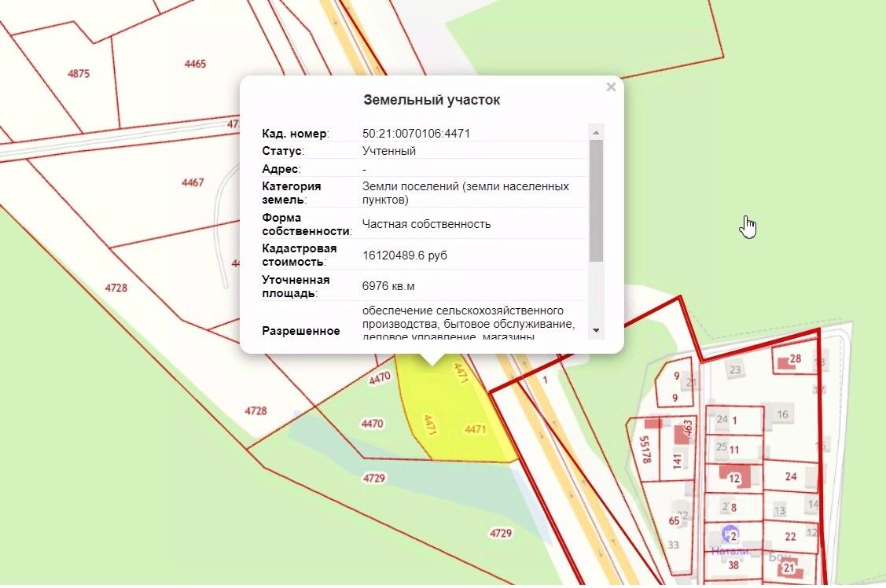Click plot number 24 in the settlement
Screen dimensions: 886x588
(791, 476)
